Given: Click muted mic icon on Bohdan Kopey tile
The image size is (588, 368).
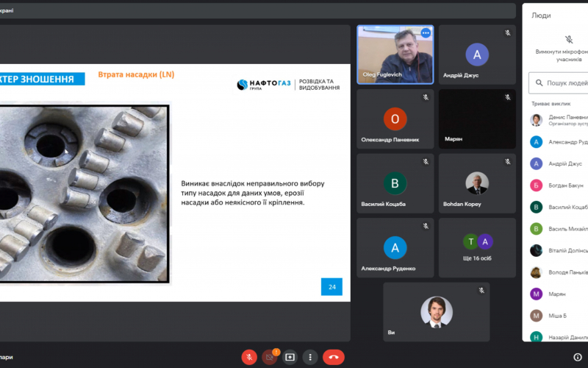Looking at the screenshot, I should coord(508,162).
